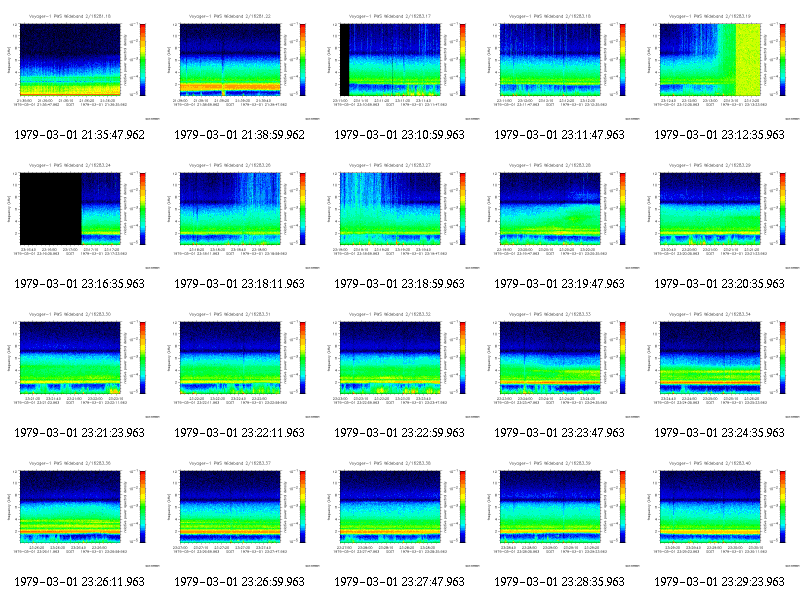Click the caption 1979-03-01 23:21:23.963
Screen dimensions: 800x596
coord(80,433)
